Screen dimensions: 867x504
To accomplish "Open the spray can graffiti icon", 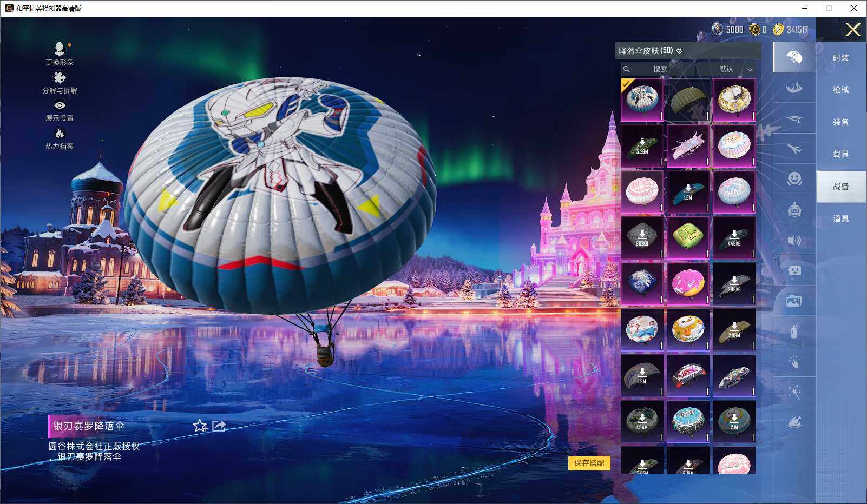I will [794, 331].
